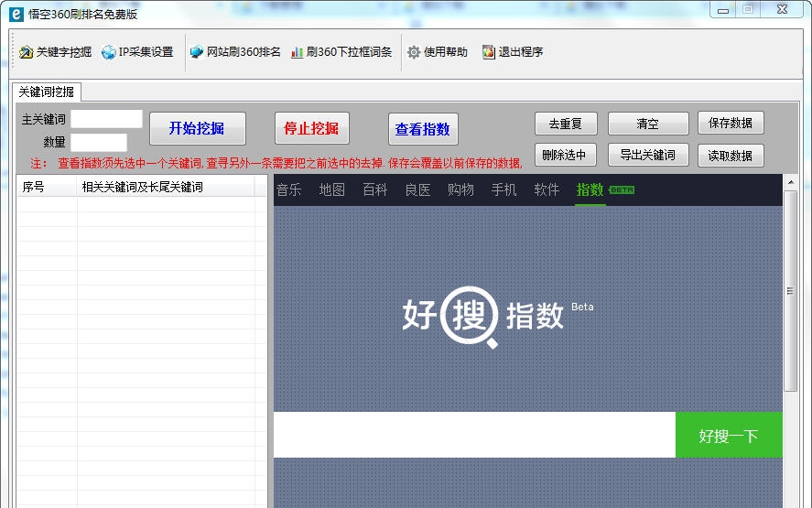
Task: Click the 保存数据 button
Action: tap(731, 123)
